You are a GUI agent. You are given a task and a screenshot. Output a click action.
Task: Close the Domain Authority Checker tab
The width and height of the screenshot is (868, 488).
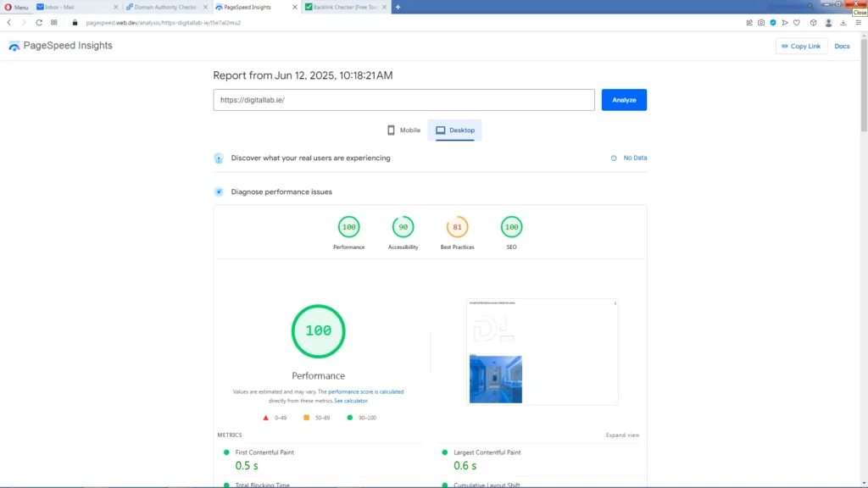[x=205, y=7]
